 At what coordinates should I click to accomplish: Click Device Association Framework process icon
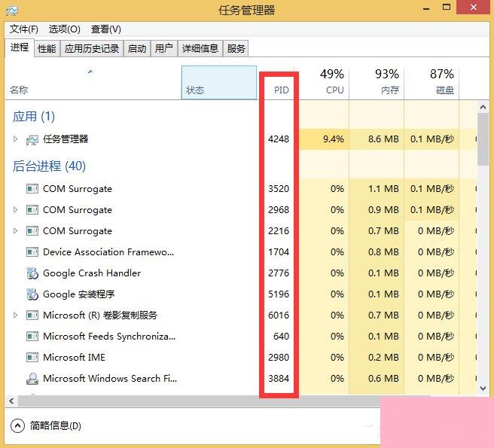[x=32, y=252]
